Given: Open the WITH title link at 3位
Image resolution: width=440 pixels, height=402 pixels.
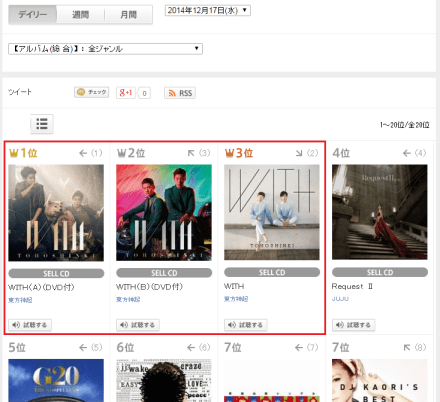Looking at the screenshot, I should [x=234, y=286].
